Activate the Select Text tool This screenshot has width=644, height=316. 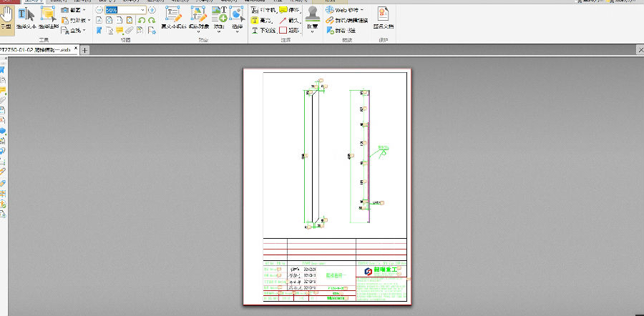[26, 16]
